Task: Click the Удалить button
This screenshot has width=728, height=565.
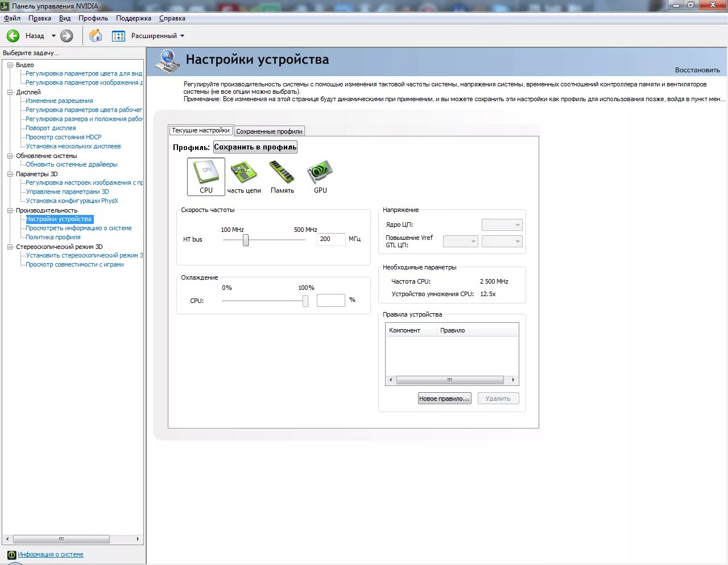Action: coord(498,398)
